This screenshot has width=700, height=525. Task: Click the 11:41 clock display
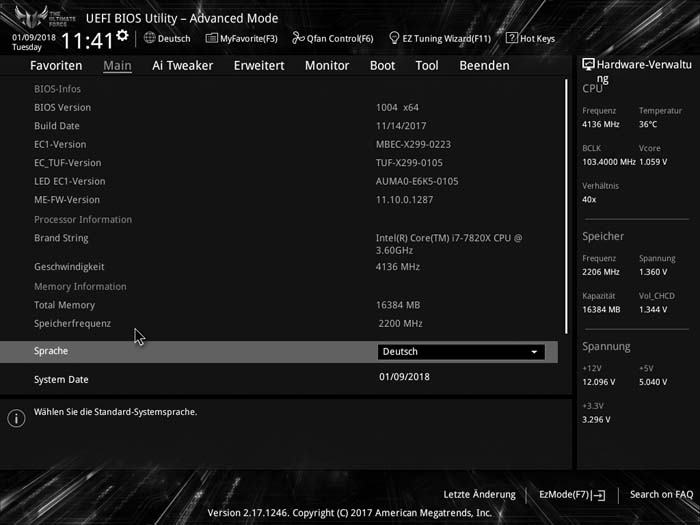pyautogui.click(x=88, y=41)
